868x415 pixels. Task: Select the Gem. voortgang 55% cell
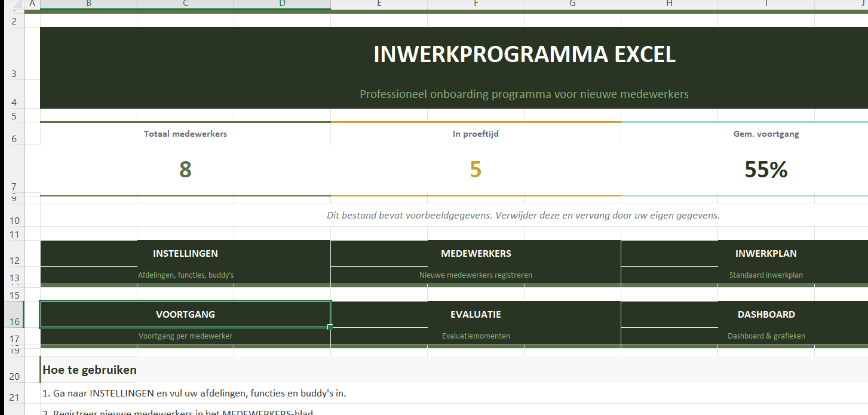click(x=766, y=170)
